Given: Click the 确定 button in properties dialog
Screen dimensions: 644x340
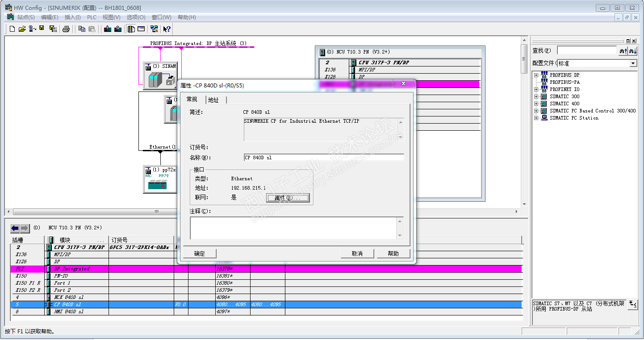Looking at the screenshot, I should 200,253.
